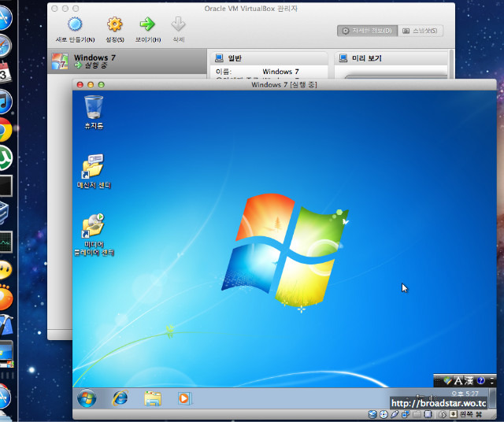504x422 pixels.
Task: Open uTorrent from the Dock
Action: pos(5,157)
